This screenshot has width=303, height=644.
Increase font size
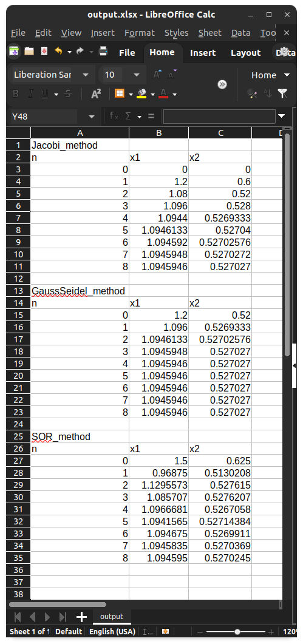click(157, 75)
